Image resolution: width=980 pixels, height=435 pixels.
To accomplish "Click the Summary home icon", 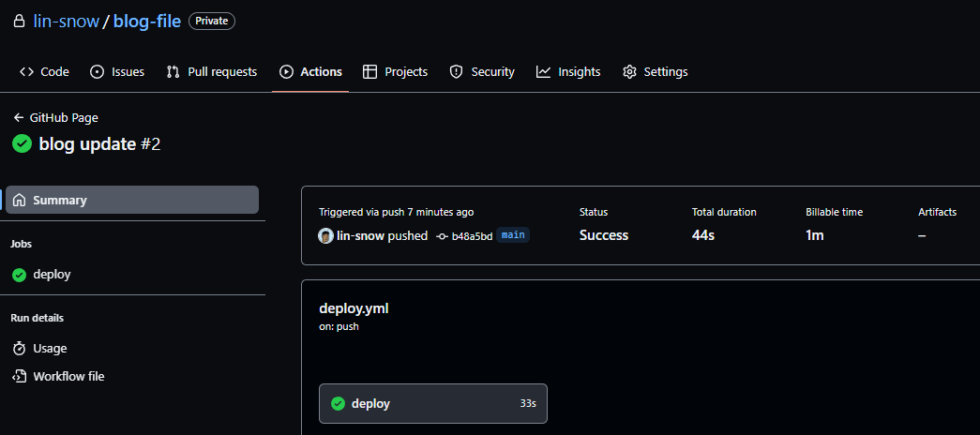I will (20, 200).
